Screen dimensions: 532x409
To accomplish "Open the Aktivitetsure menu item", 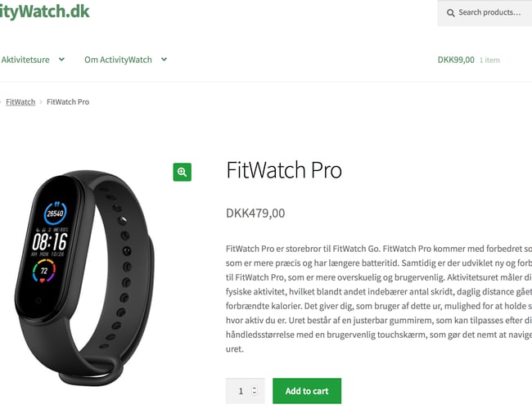I will [x=25, y=60].
